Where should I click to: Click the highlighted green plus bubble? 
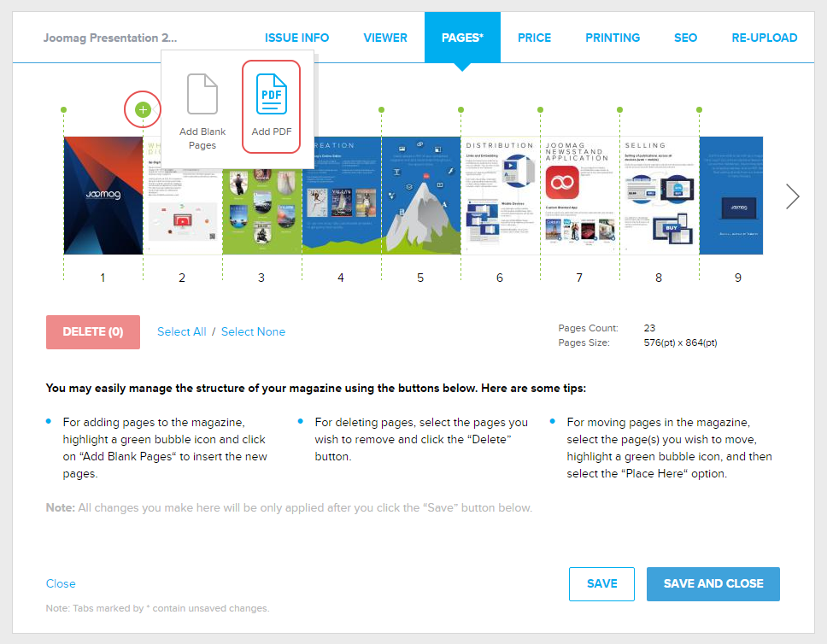tap(143, 109)
